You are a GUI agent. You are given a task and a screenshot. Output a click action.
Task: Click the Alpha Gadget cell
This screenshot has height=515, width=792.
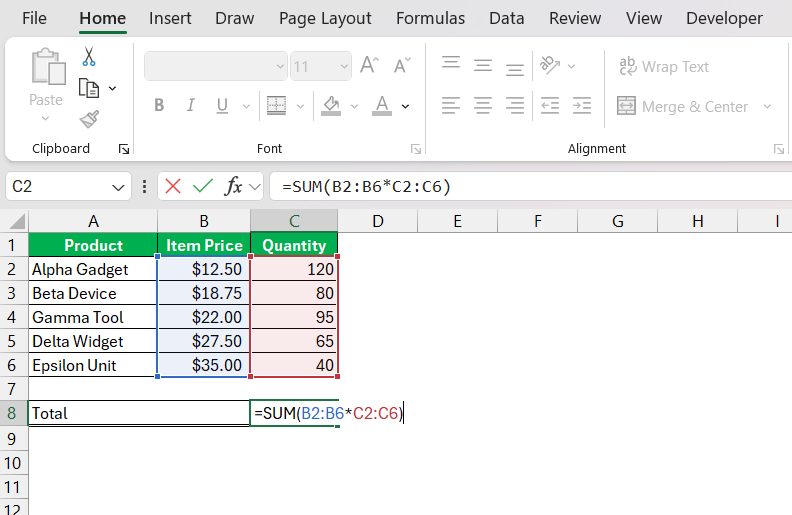pos(93,269)
